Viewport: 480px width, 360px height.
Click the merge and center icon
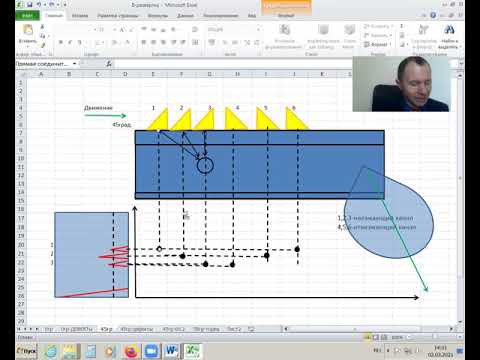point(196,42)
